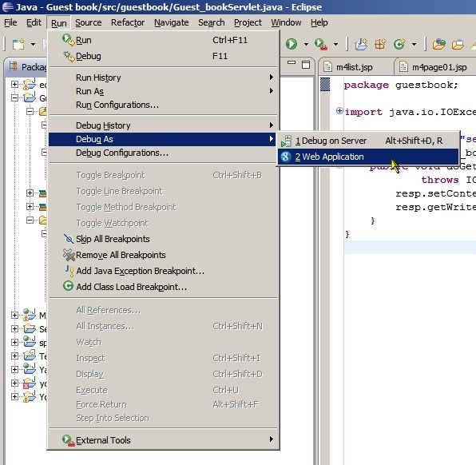Screen dimensions: 476x465
Task: Expand the 'sp' project tree node
Action: coord(14,342)
